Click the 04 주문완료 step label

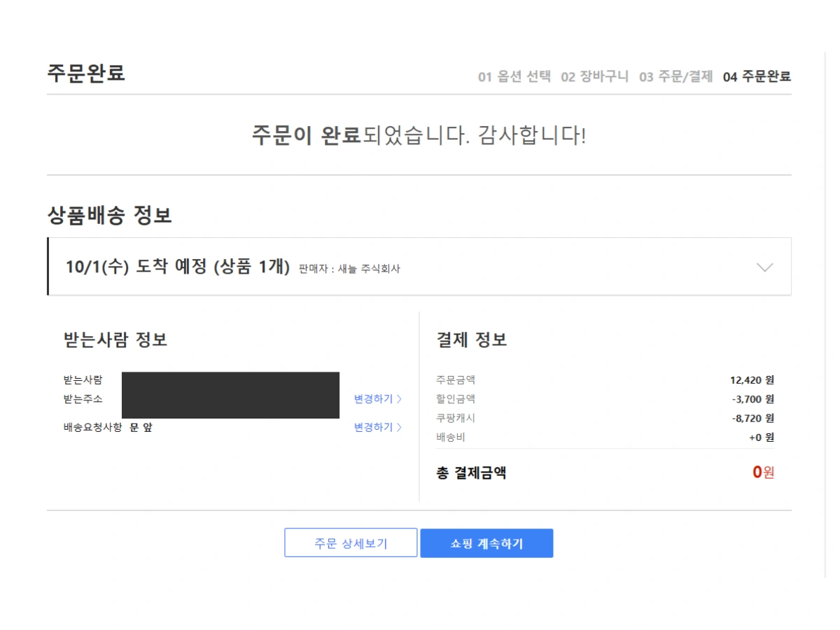click(x=757, y=76)
